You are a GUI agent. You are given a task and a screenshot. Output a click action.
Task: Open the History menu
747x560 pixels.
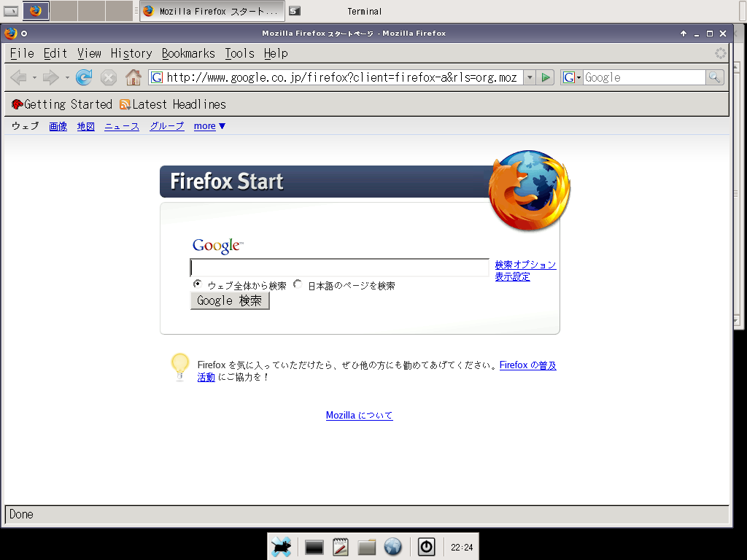coord(131,53)
